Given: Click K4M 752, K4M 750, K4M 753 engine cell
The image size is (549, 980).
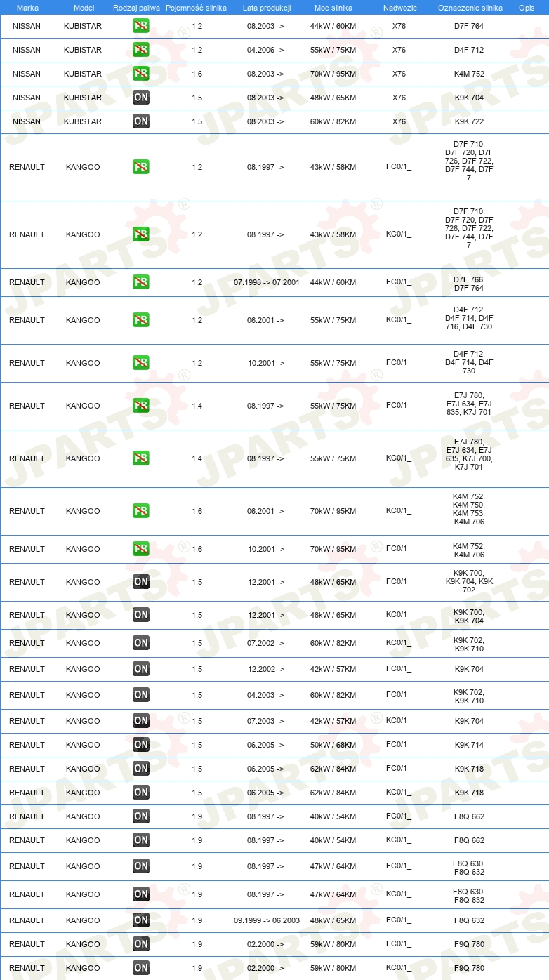Looking at the screenshot, I should pyautogui.click(x=469, y=509).
